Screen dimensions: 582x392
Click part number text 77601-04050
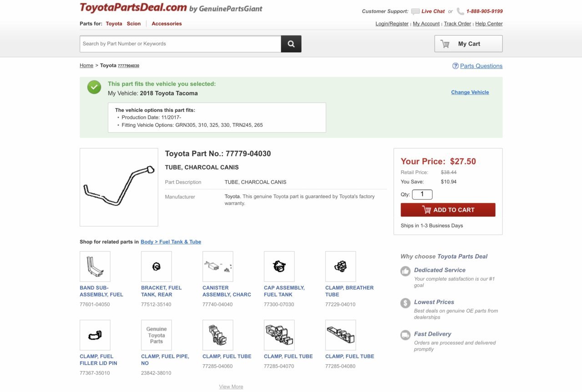click(95, 305)
